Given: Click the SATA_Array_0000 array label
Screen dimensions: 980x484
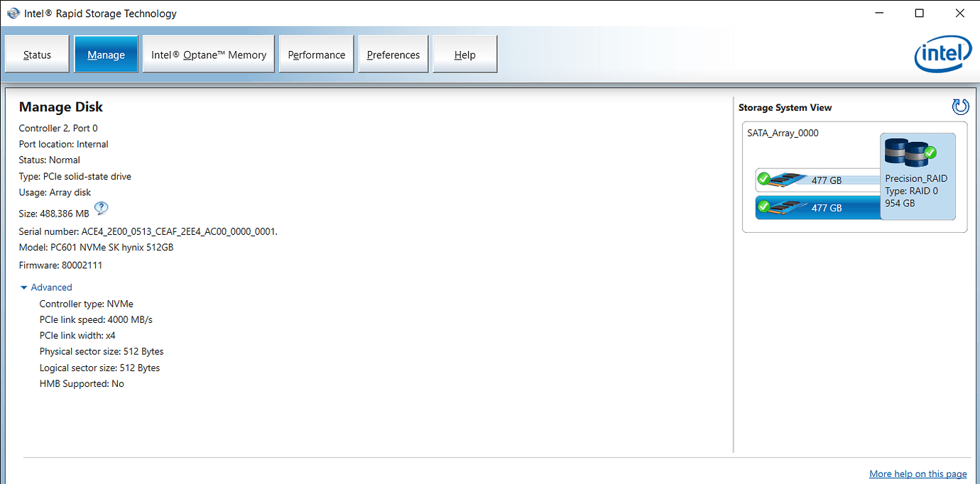Looking at the screenshot, I should click(x=783, y=133).
